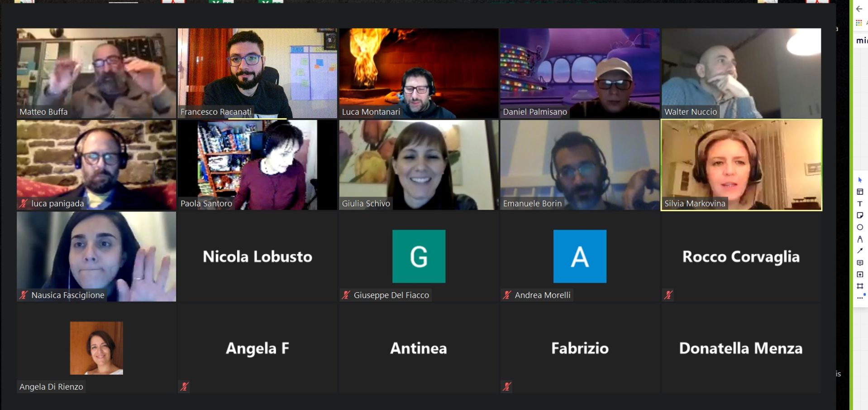The image size is (868, 410).
Task: Click luca panigada's muted microphone icon
Action: point(24,204)
